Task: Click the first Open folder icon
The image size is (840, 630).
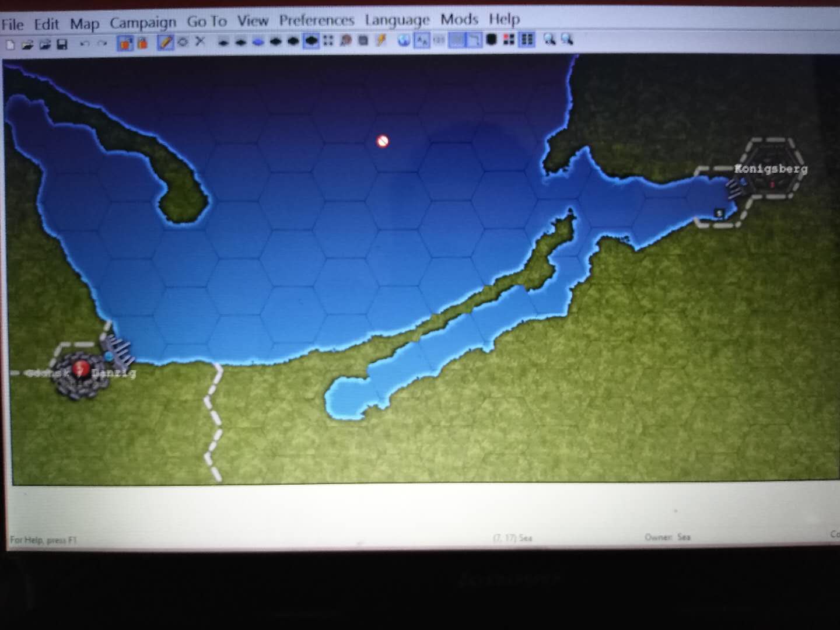Action: 27,45
